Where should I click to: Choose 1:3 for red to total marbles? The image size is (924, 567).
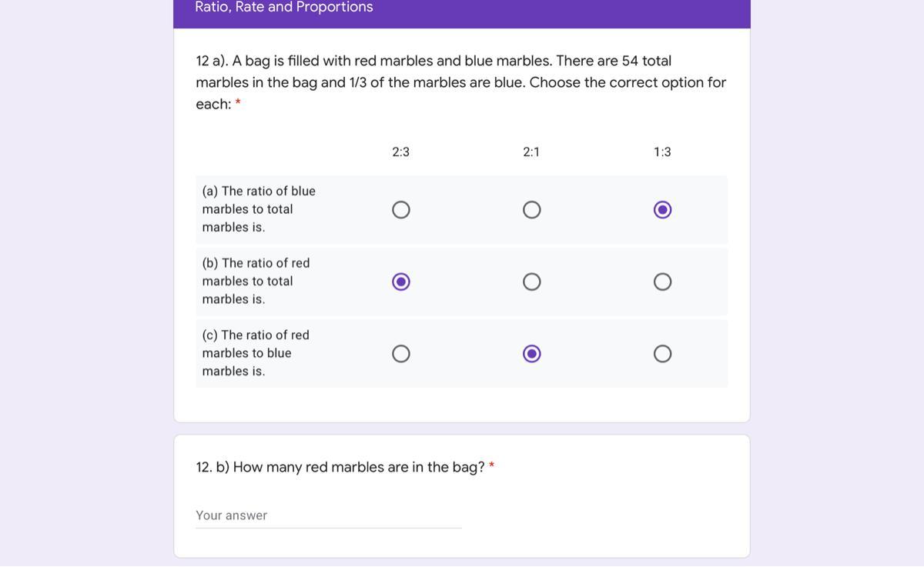point(662,282)
